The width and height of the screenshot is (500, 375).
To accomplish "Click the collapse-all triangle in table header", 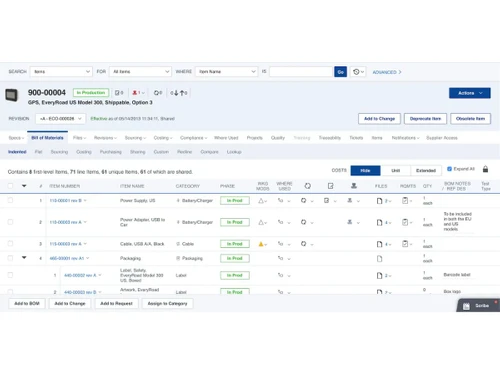I will pyautogui.click(x=24, y=186).
